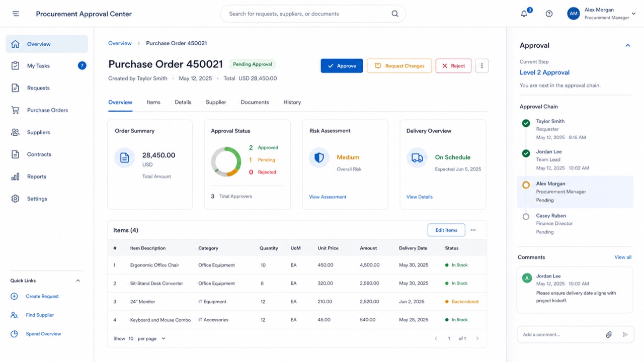Collapse the Approval panel chevron

(627, 45)
